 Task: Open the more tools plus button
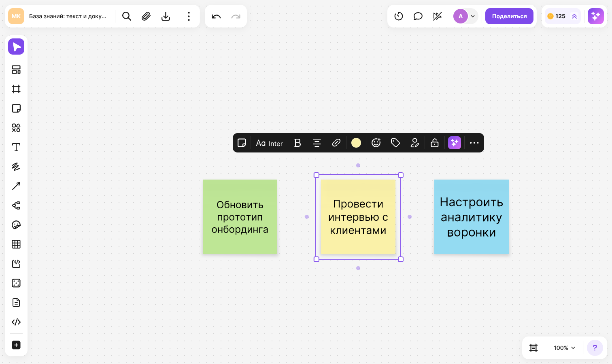point(16,345)
